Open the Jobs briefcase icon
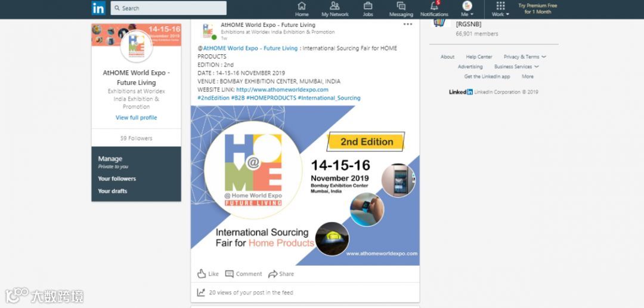644x308 pixels. click(368, 9)
